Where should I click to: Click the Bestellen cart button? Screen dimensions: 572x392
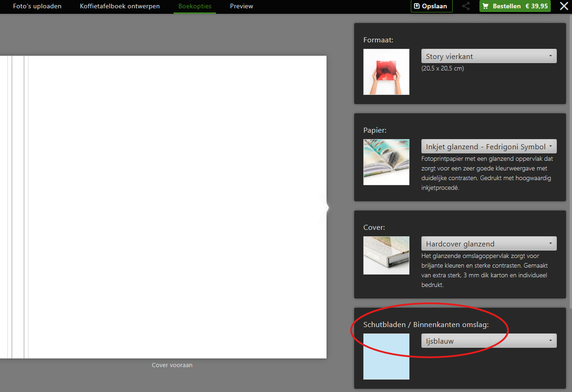tap(514, 6)
